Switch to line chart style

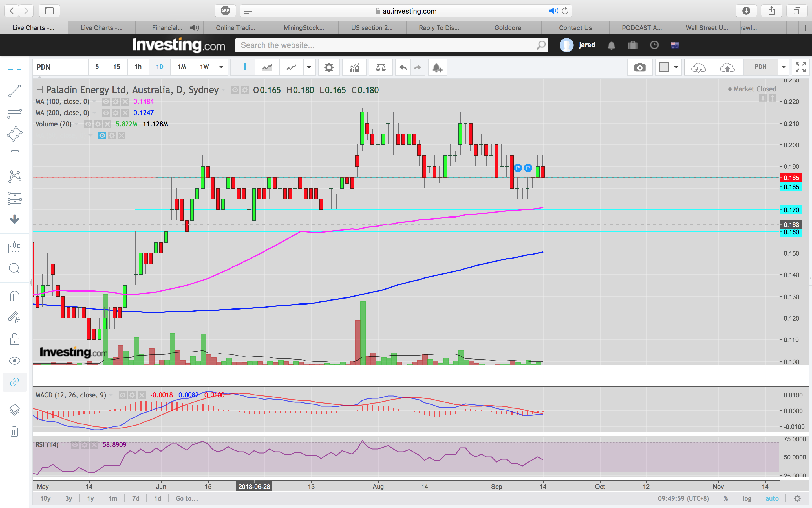[x=291, y=67]
